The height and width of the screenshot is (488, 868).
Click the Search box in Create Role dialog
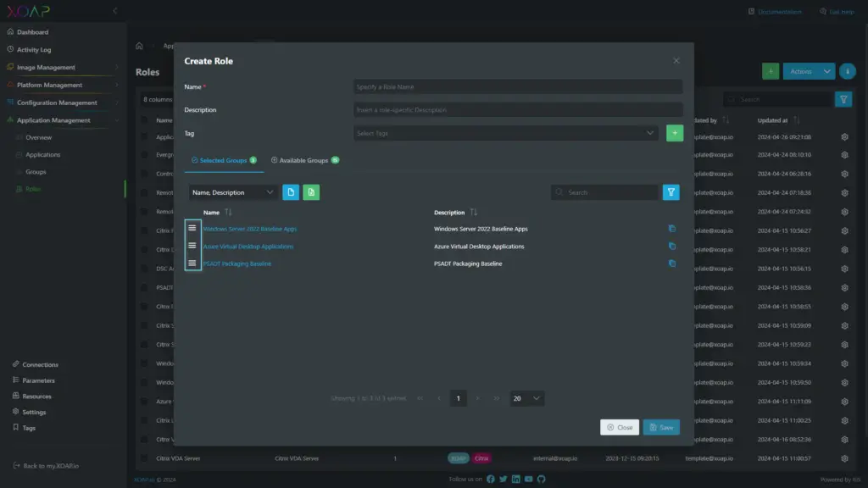[x=604, y=192]
